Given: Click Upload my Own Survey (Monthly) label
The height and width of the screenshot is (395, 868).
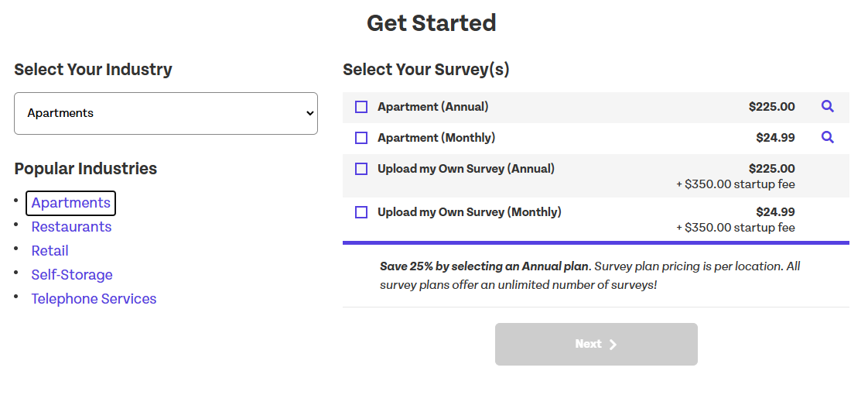Looking at the screenshot, I should 470,212.
